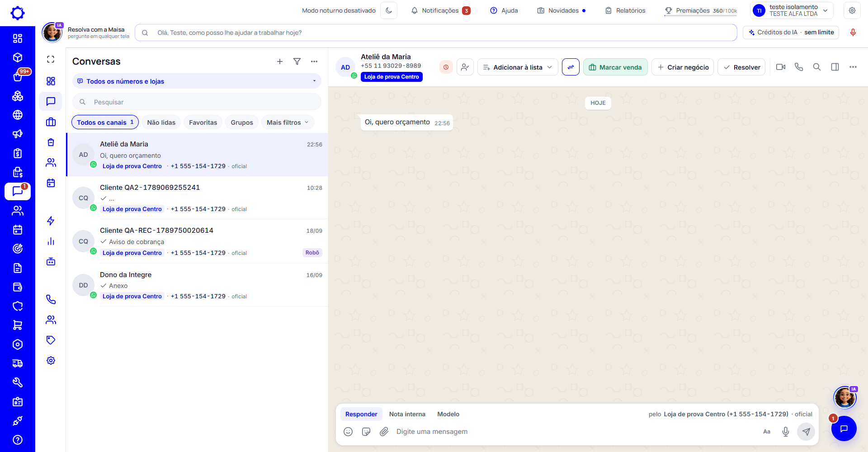
Task: Click Marcar venda button
Action: (615, 67)
